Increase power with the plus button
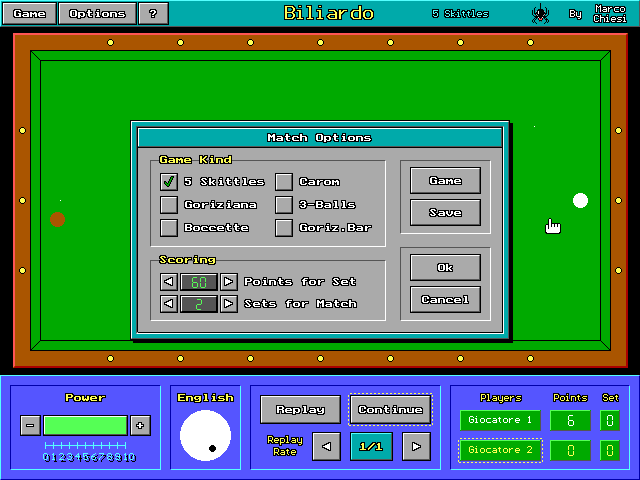640x480 pixels. 140,425
